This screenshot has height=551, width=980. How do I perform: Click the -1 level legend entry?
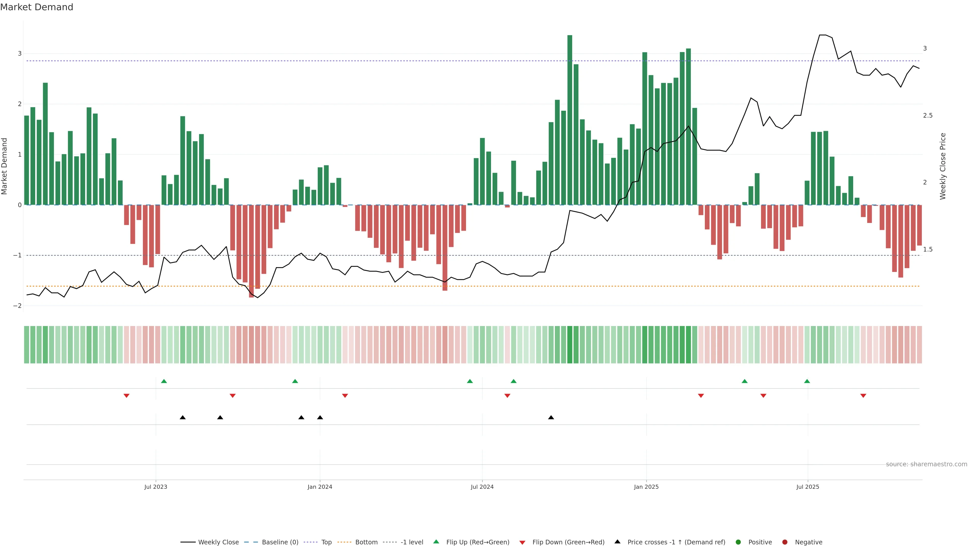(412, 542)
